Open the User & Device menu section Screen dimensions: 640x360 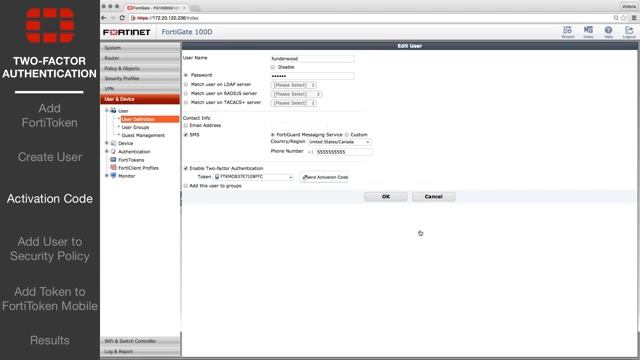click(140, 99)
